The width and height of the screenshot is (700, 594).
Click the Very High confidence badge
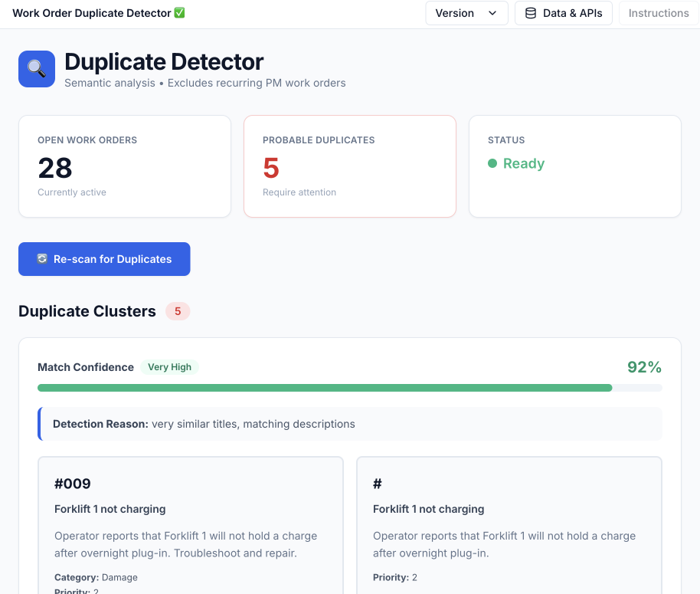click(x=169, y=367)
